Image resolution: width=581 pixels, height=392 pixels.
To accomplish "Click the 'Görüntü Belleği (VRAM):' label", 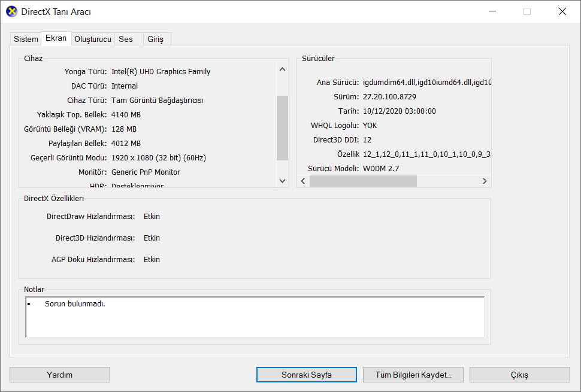I will point(65,129).
